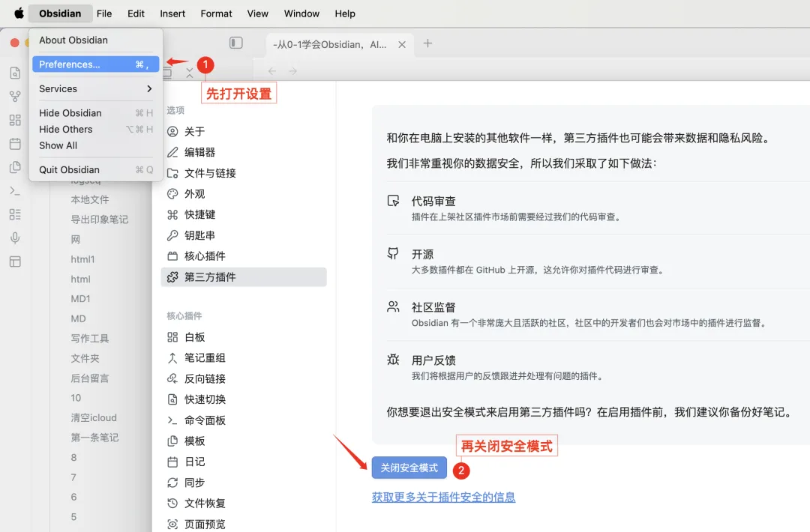Viewport: 810px width, 532px height.
Task: Open daily note calendar ribbon icon
Action: click(x=15, y=143)
